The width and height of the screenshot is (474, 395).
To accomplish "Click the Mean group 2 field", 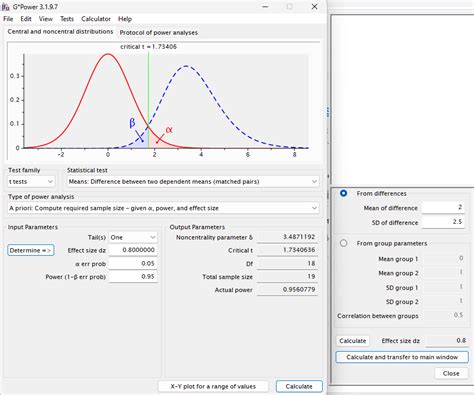I will click(x=444, y=273).
